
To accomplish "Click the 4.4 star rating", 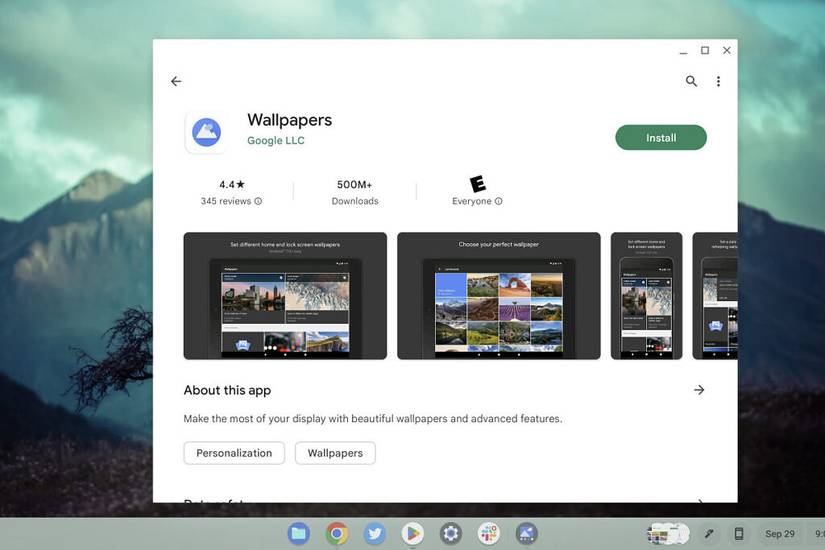I will coord(232,185).
